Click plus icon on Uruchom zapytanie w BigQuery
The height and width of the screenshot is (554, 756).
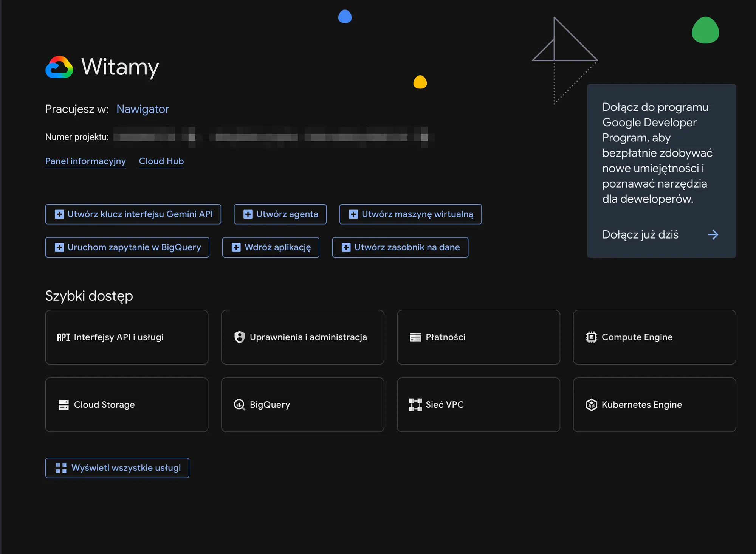pyautogui.click(x=59, y=248)
